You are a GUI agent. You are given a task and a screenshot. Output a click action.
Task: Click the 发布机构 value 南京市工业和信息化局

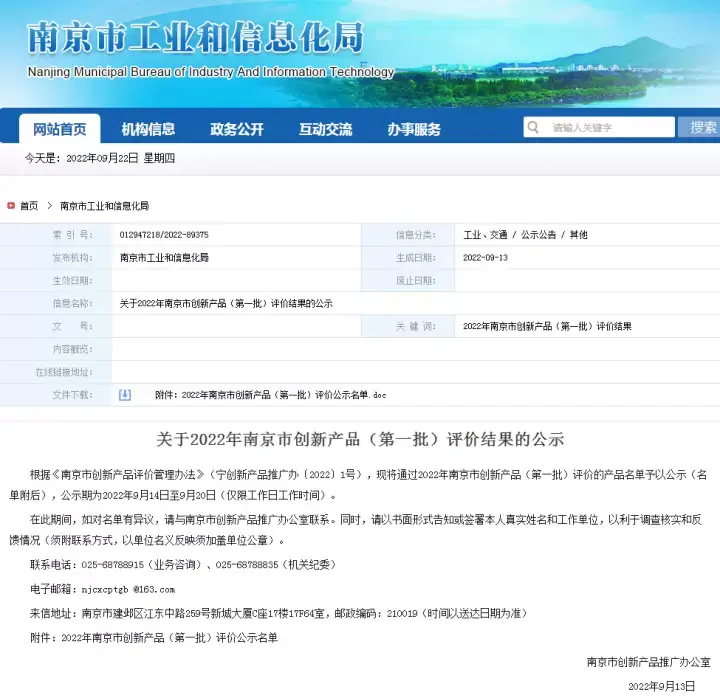pyautogui.click(x=164, y=258)
